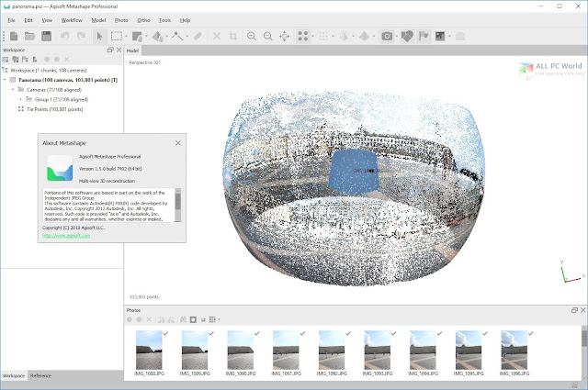The height and width of the screenshot is (390, 588).
Task: Close the About Metashape dialog
Action: coord(177,143)
